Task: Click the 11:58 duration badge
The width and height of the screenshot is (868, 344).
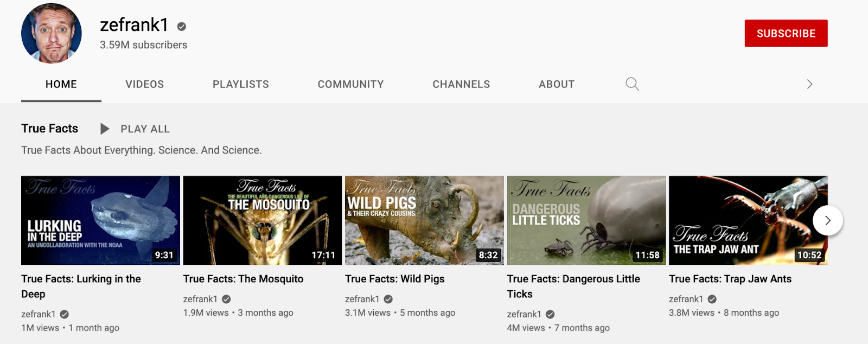Action: tap(647, 255)
